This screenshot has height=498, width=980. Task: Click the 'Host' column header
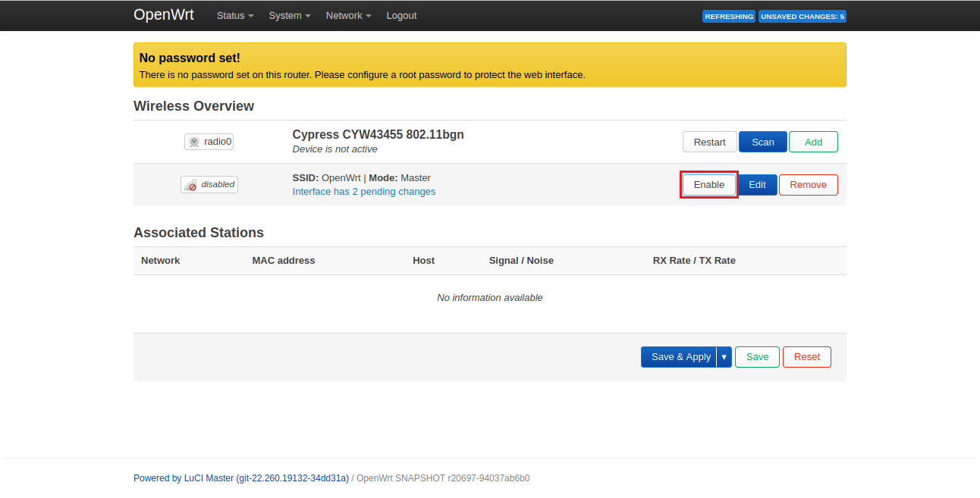tap(424, 260)
